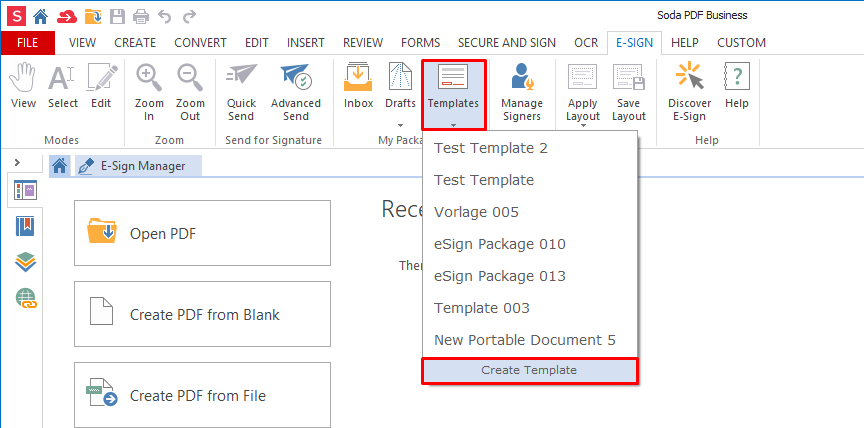This screenshot has height=428, width=864.
Task: Select the E-Sign Manager document tab
Action: click(138, 165)
